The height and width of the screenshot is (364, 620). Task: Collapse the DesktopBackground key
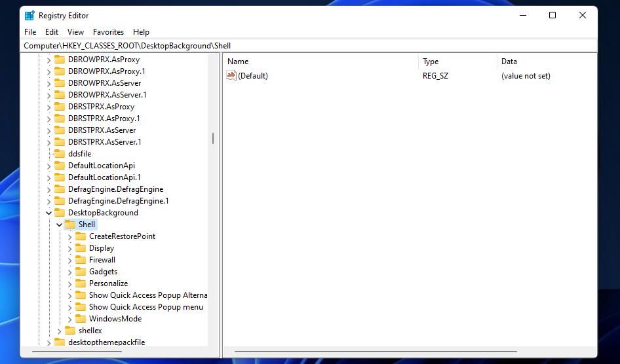(48, 213)
